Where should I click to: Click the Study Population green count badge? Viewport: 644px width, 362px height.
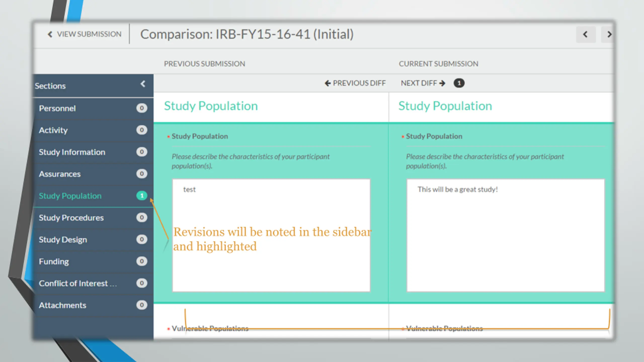pos(142,196)
